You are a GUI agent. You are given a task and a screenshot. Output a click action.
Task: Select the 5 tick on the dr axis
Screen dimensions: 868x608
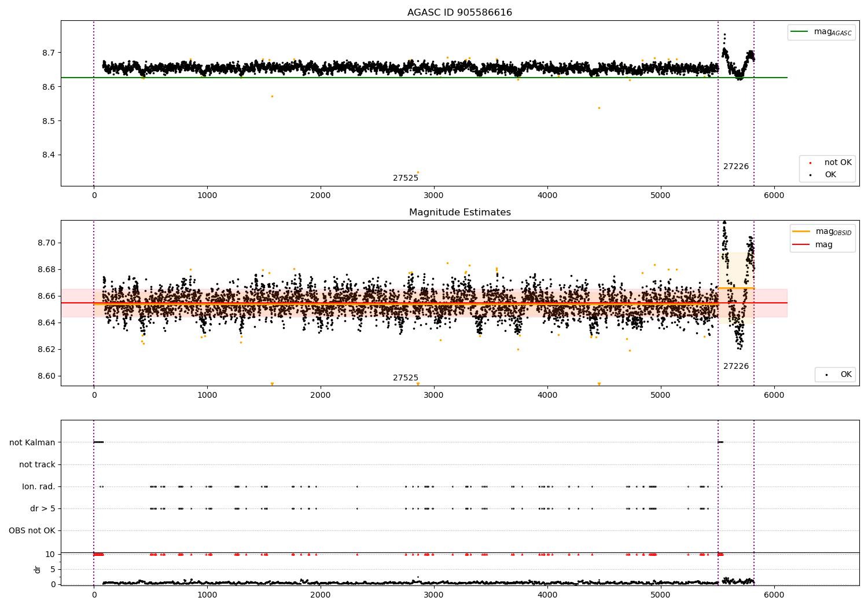click(x=53, y=569)
